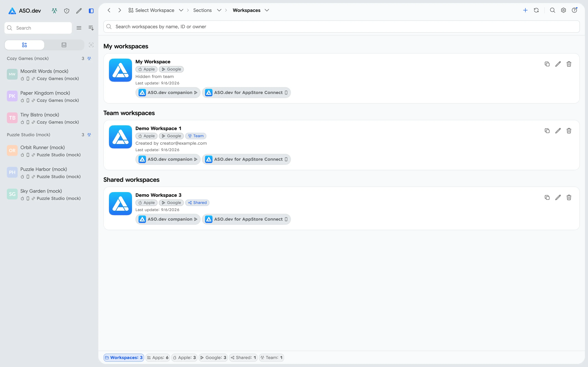Image resolution: width=588 pixels, height=367 pixels.
Task: Expand the Workspaces dropdown chevron
Action: (267, 10)
